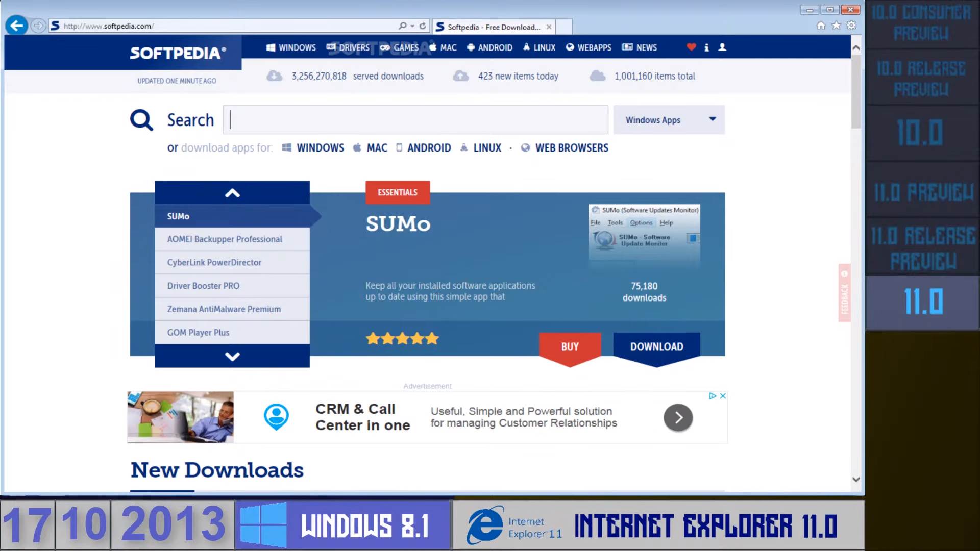Image resolution: width=980 pixels, height=551 pixels.
Task: Click inside the search input field
Action: pyautogui.click(x=415, y=120)
